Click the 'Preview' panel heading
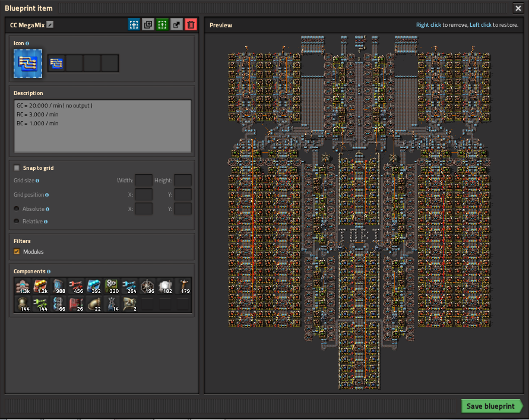Screen dimensions: 529x420 [221, 26]
